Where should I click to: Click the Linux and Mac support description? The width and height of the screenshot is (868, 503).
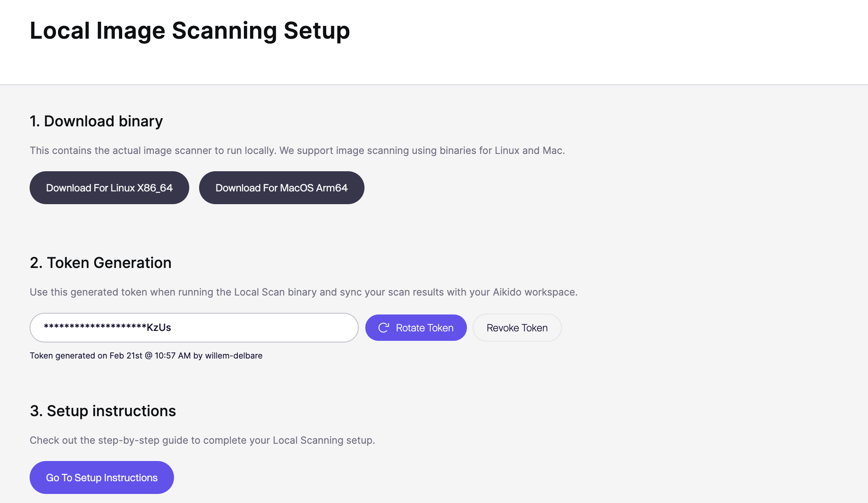point(297,151)
